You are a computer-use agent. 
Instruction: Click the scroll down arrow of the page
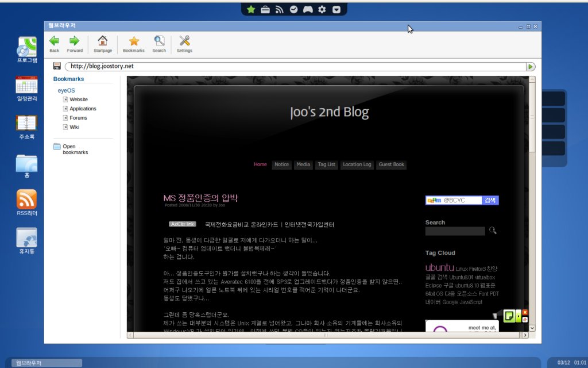(532, 328)
